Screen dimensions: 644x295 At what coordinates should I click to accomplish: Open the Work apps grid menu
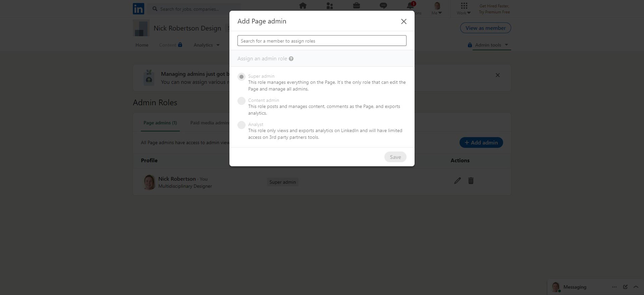[x=464, y=9]
